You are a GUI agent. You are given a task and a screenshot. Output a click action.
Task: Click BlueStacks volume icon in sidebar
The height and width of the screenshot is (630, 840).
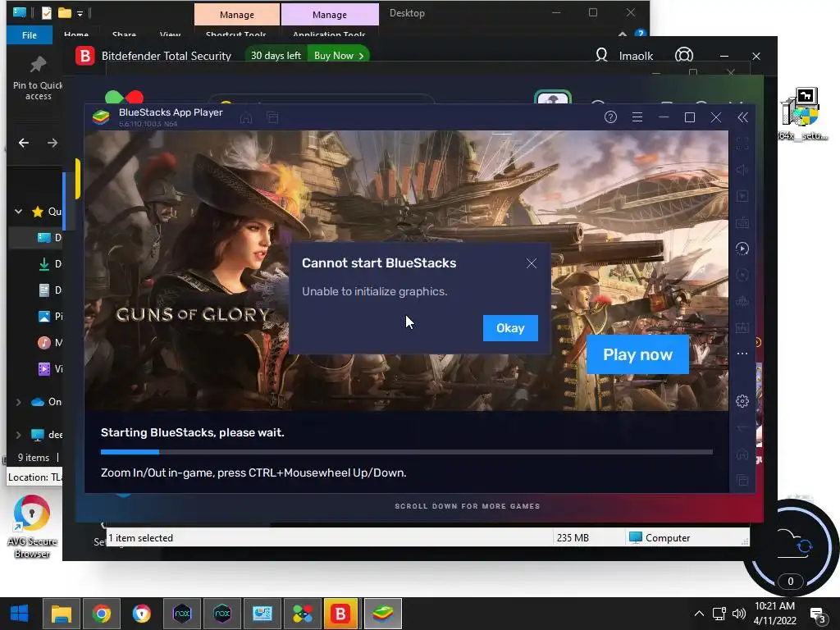tap(742, 170)
